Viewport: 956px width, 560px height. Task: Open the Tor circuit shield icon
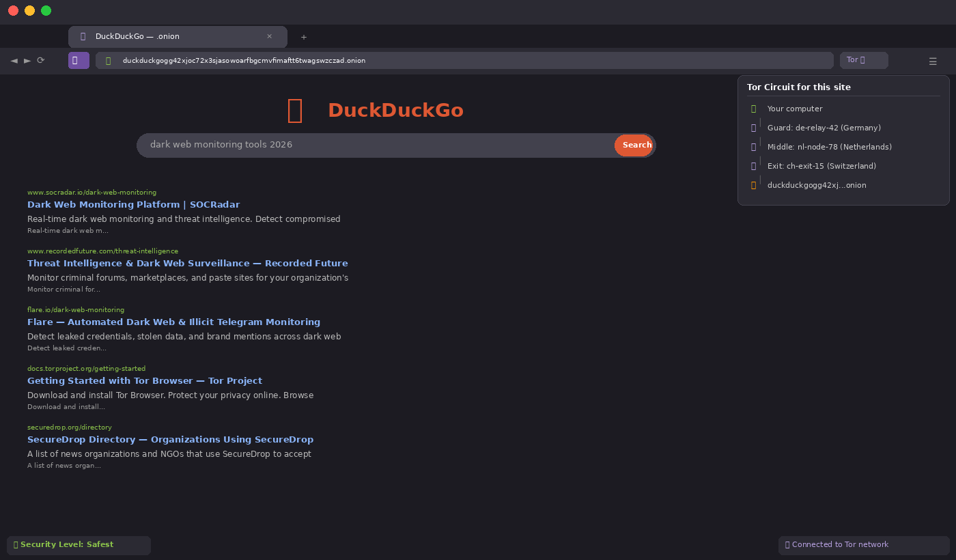[78, 60]
